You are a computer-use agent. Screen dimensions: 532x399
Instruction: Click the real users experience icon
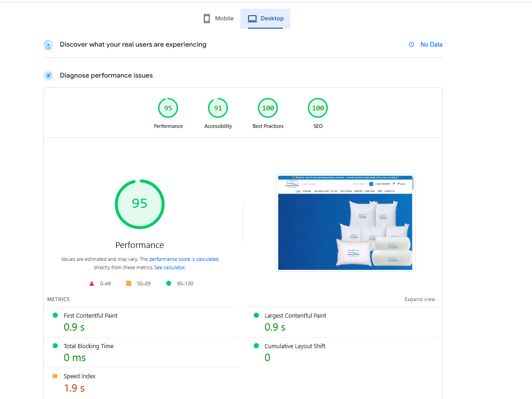click(x=49, y=45)
